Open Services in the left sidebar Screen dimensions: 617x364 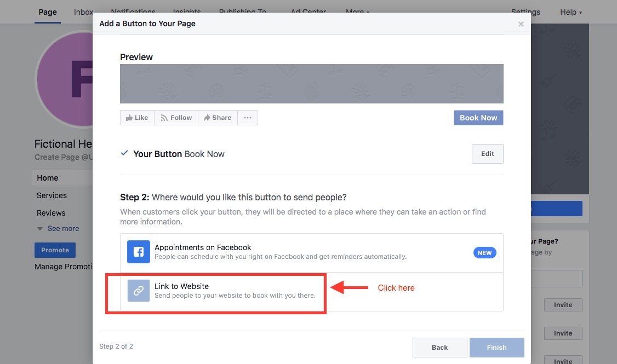(x=52, y=195)
